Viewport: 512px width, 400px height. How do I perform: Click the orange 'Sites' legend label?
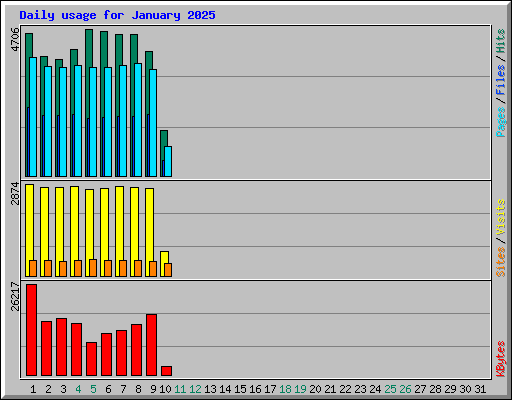pos(500,262)
